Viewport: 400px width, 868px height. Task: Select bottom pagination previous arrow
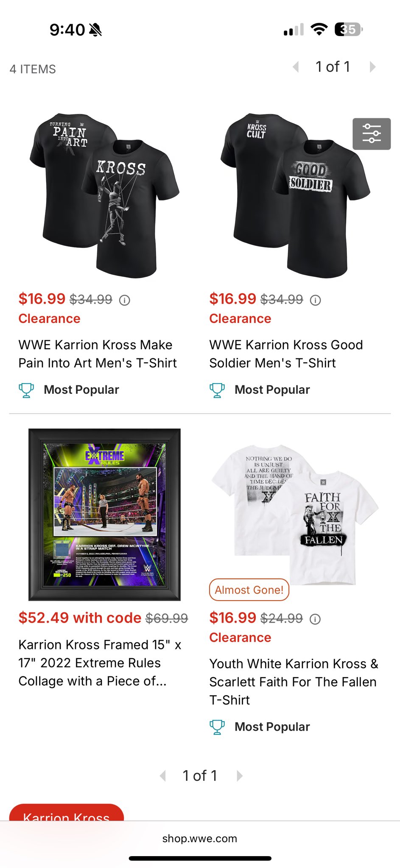pyautogui.click(x=163, y=776)
